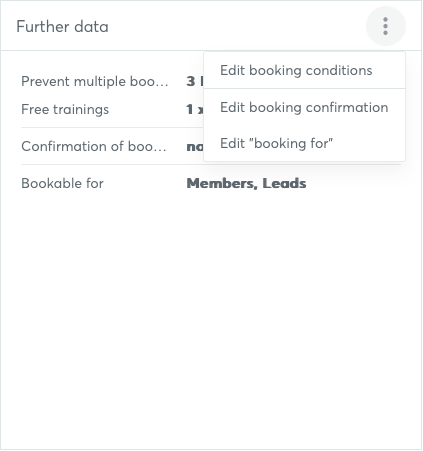Select the truncated Confirmation of boo… label
The width and height of the screenshot is (423, 451).
pyautogui.click(x=94, y=146)
